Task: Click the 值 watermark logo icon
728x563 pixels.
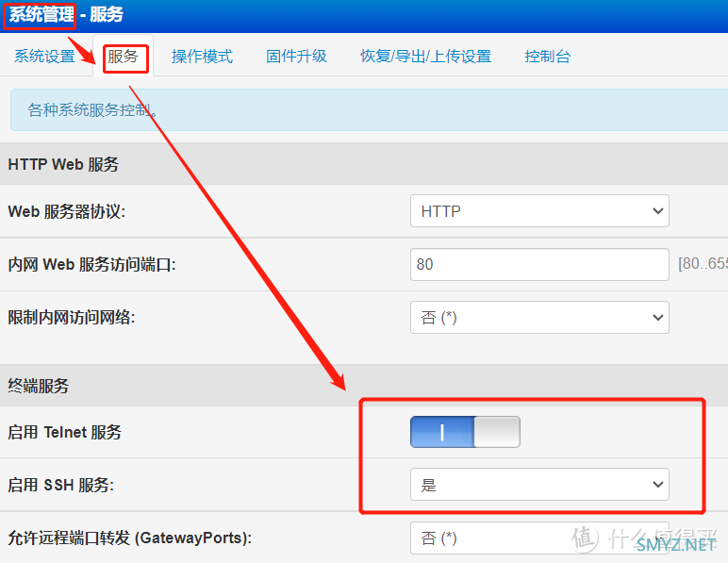Action: coord(586,538)
